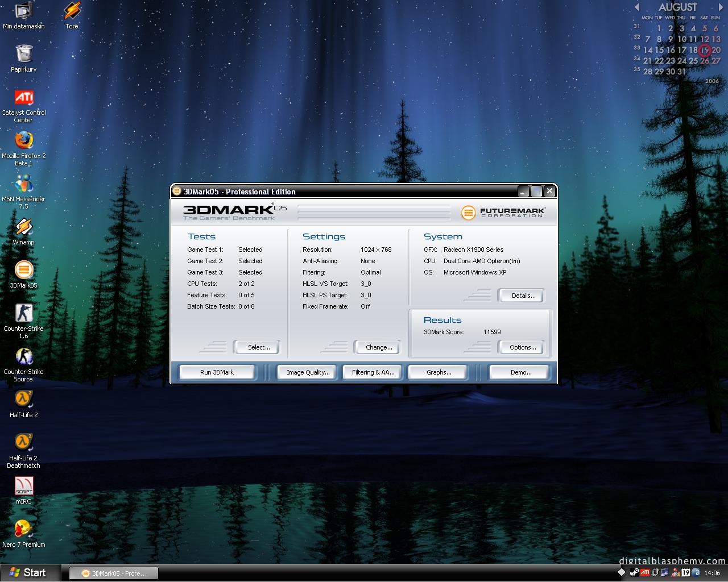Viewport: 728px width, 582px height.
Task: Click the AUGUST month heading
Action: click(677, 7)
